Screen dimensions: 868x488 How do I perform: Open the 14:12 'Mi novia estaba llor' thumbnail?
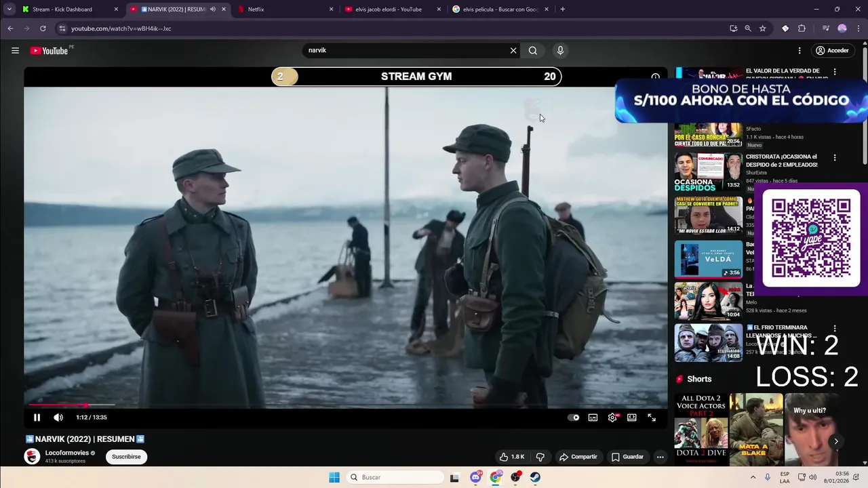709,215
